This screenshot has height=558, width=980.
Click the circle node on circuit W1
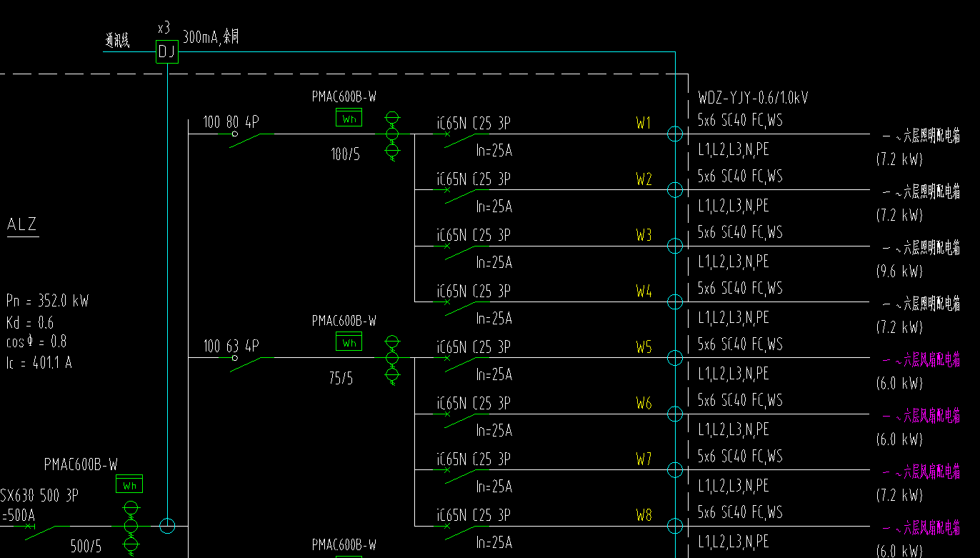pos(674,134)
